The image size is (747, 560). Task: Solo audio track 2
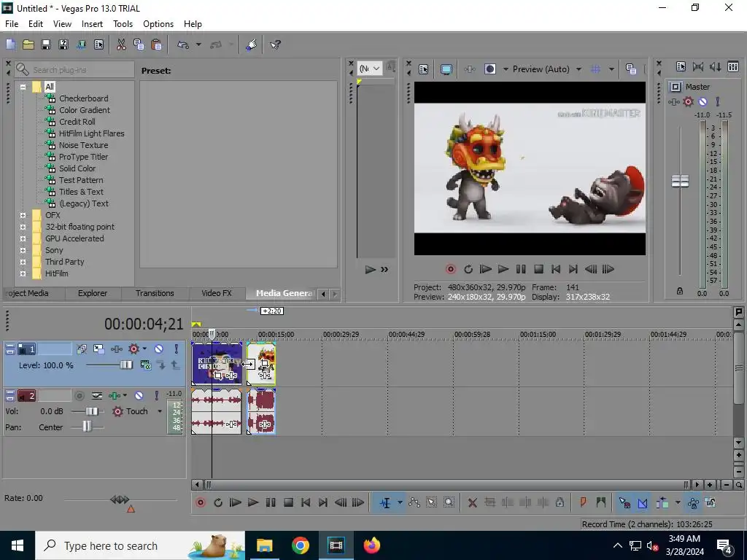156,396
